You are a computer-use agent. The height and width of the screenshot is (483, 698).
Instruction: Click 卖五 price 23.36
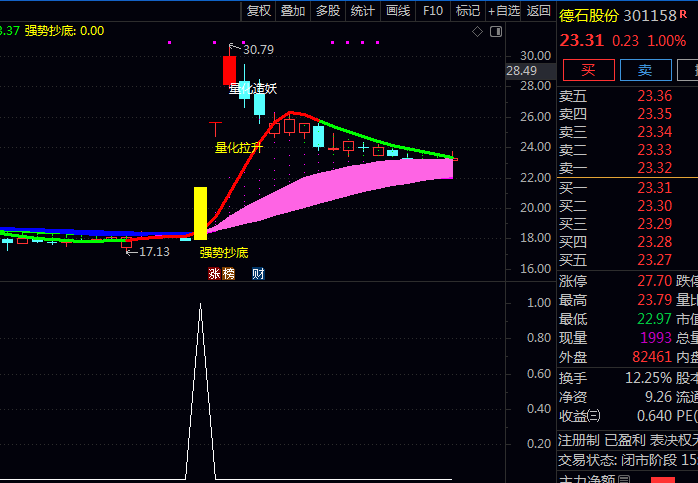point(654,96)
